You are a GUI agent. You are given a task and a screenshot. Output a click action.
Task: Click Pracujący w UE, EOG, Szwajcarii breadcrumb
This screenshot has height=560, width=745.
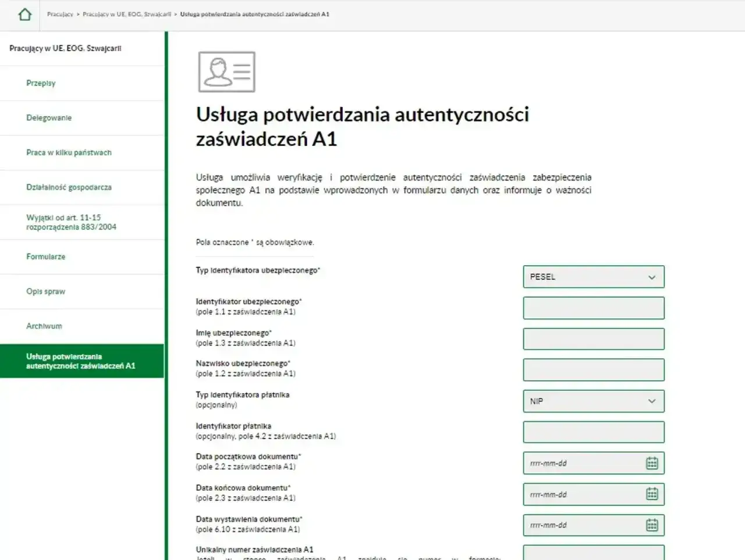pos(127,14)
